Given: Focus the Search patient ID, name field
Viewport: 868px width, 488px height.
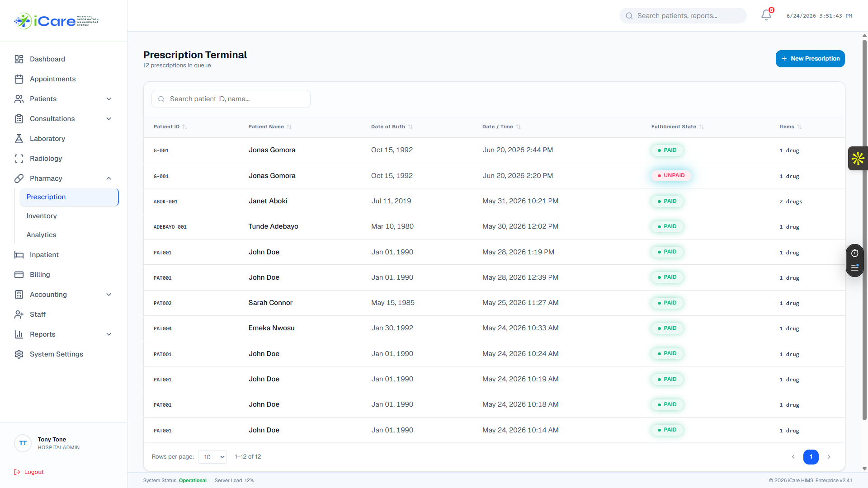Looking at the screenshot, I should coord(231,99).
